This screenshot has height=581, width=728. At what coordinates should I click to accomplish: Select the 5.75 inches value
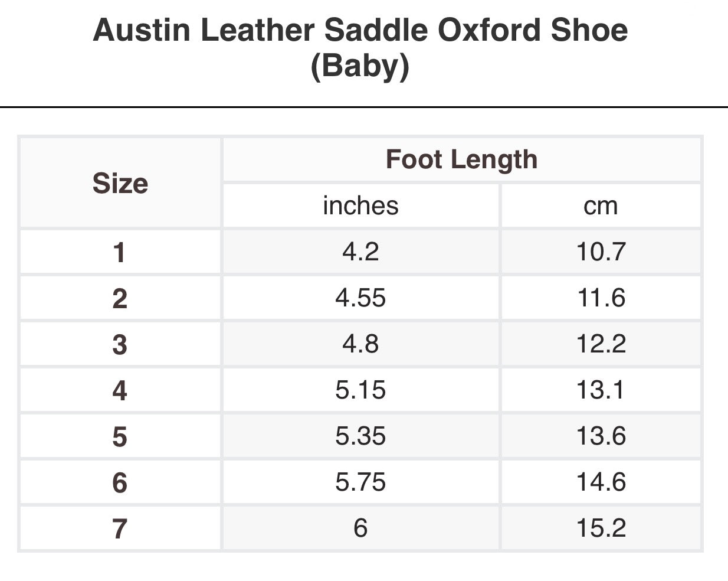click(x=360, y=482)
